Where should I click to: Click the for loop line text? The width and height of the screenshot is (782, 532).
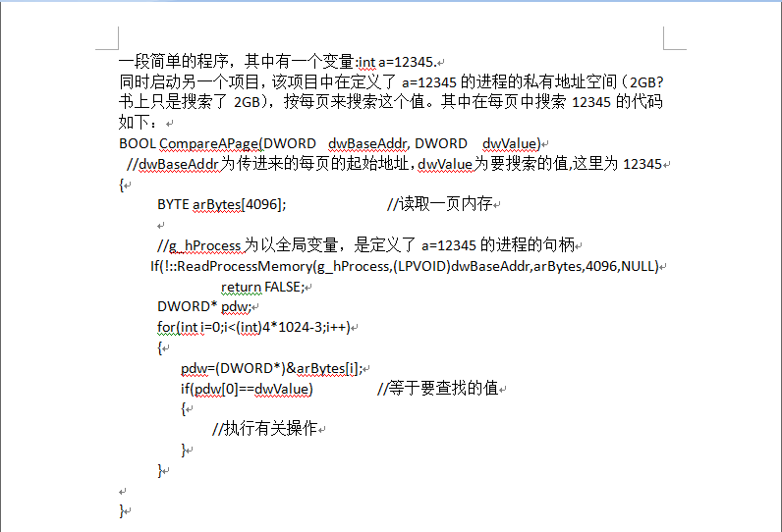click(253, 327)
